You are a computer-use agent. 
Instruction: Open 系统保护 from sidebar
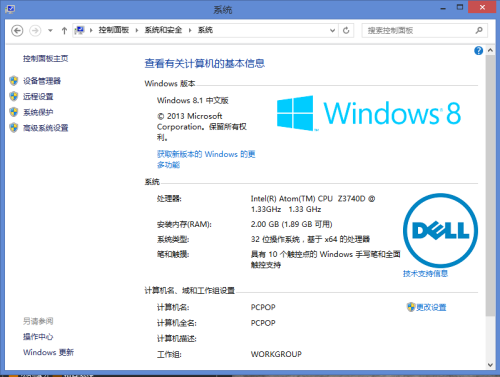[x=38, y=112]
